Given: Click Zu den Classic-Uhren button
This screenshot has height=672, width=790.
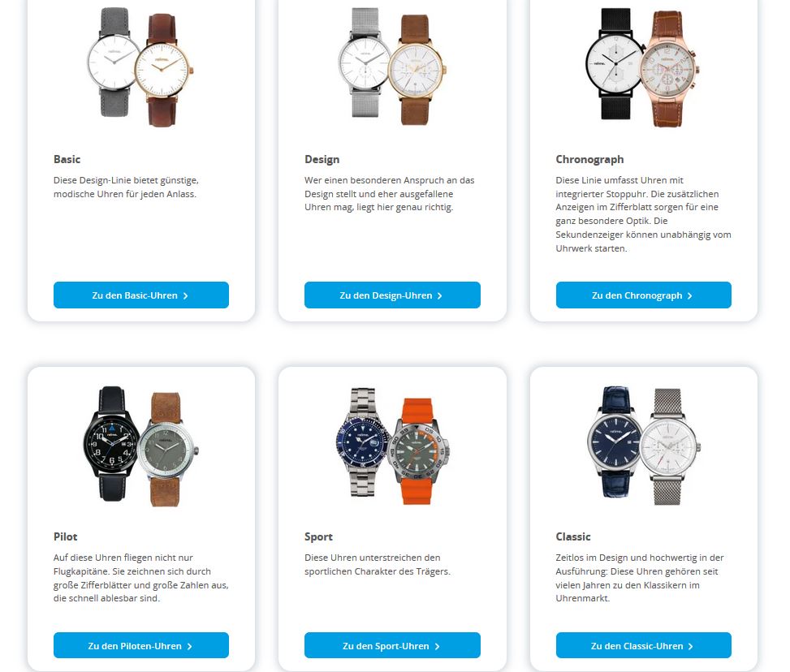Looking at the screenshot, I should [643, 645].
